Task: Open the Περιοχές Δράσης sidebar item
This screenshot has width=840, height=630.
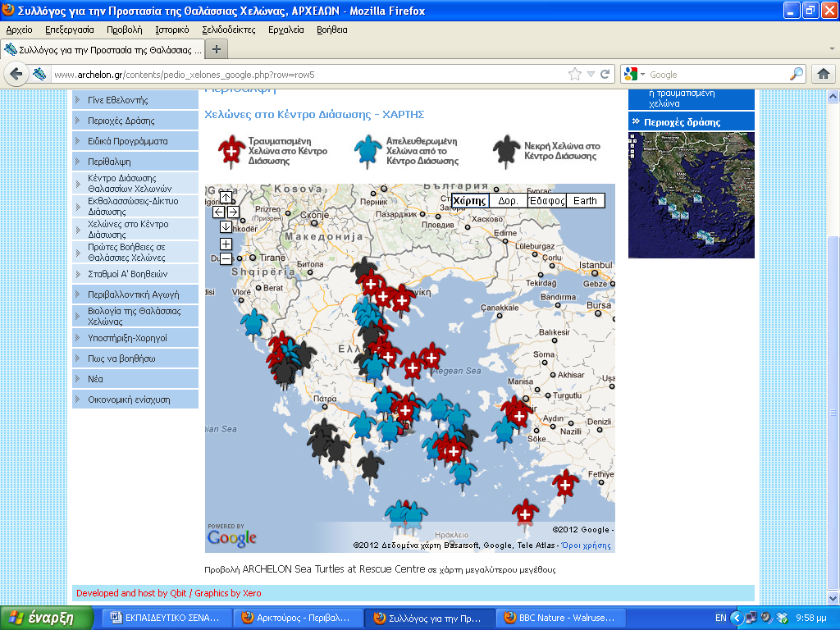Action: click(x=135, y=121)
